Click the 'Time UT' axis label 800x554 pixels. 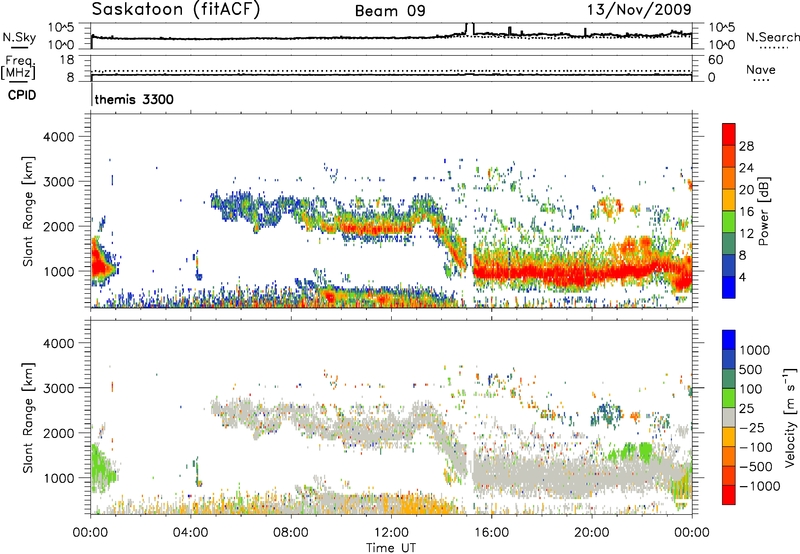391,548
